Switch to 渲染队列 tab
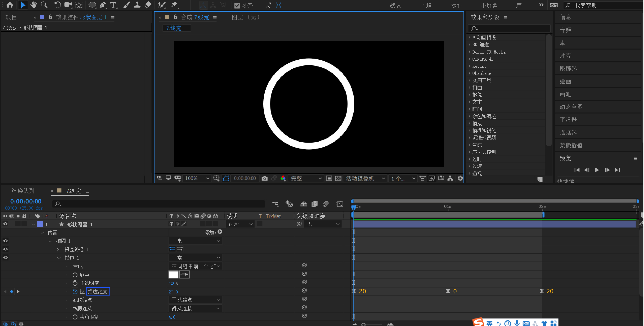The image size is (644, 326). (23, 191)
